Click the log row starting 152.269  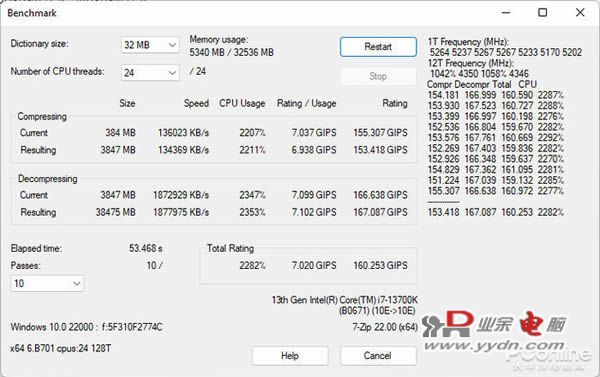[x=496, y=148]
